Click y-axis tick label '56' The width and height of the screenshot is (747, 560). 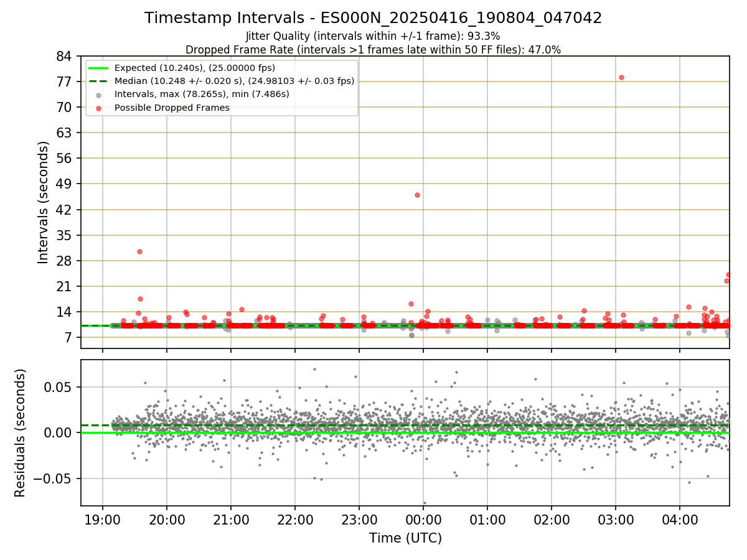[64, 158]
